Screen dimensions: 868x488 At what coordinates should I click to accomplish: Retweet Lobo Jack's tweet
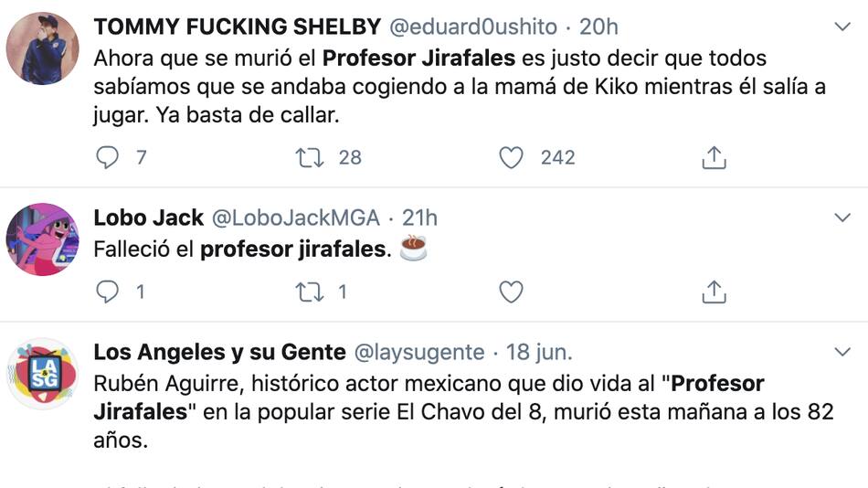click(x=311, y=292)
